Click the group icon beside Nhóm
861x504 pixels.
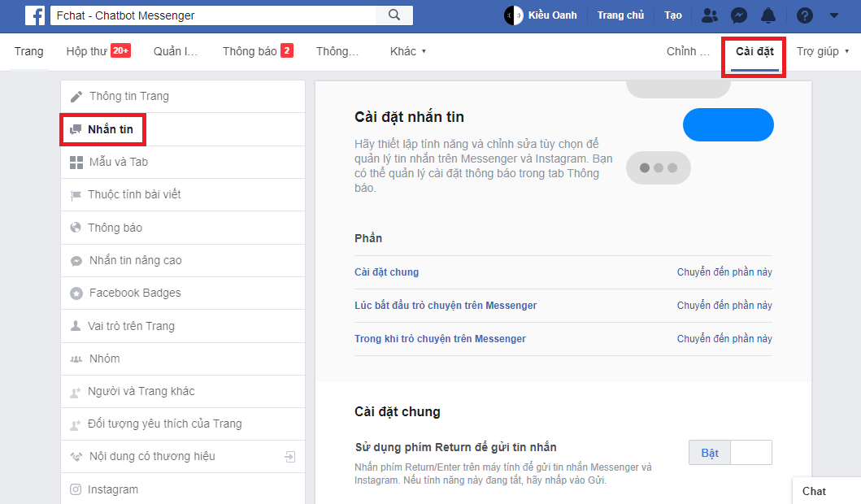pos(76,359)
